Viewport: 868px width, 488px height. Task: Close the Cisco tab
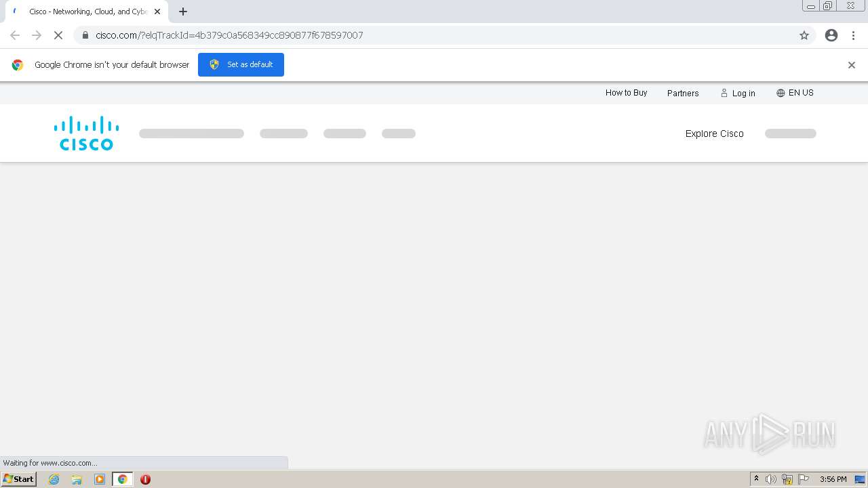(157, 12)
